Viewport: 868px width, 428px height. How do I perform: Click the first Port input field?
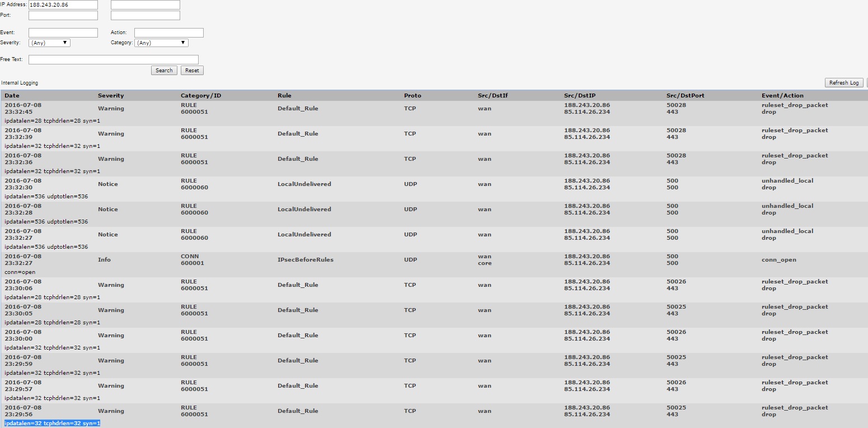click(x=63, y=16)
